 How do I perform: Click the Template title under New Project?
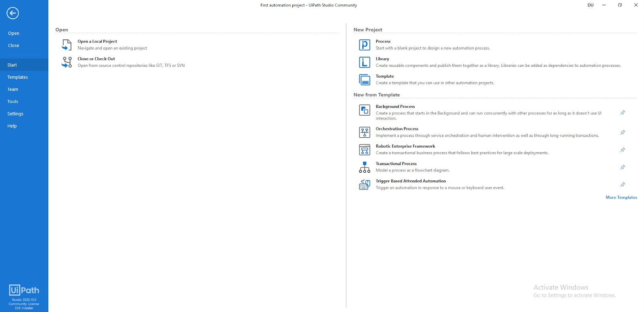point(385,76)
